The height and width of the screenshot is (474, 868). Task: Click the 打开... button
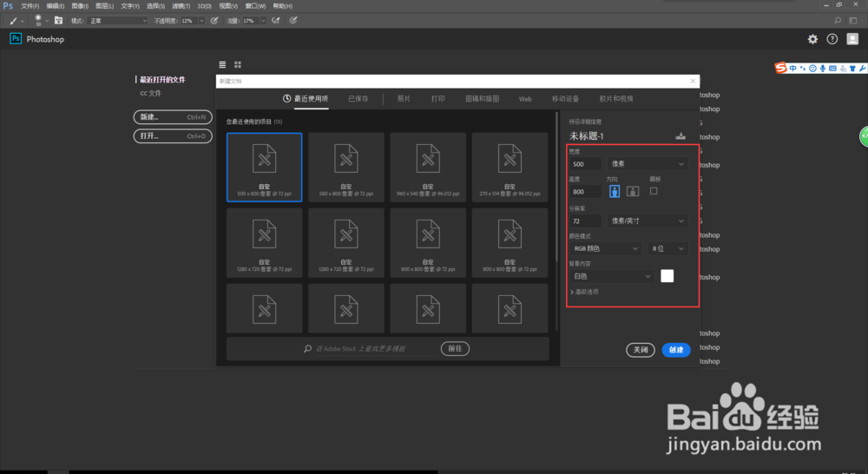tap(173, 135)
